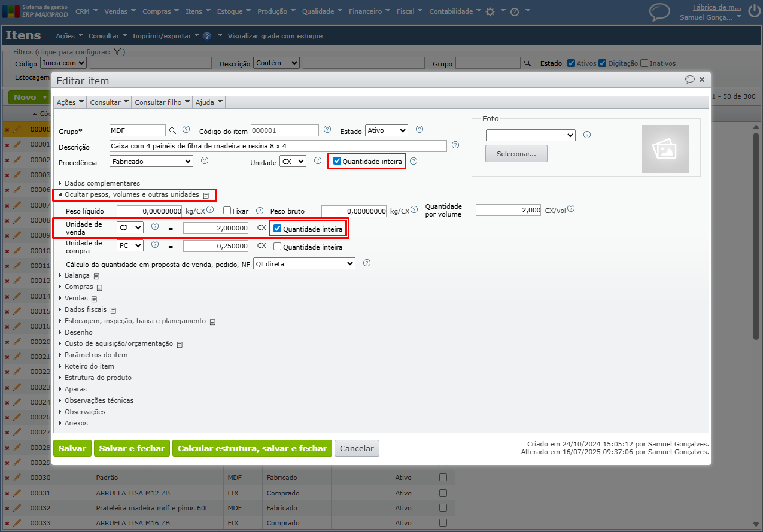Click help icon next to Unidade de compra

pos(155,244)
